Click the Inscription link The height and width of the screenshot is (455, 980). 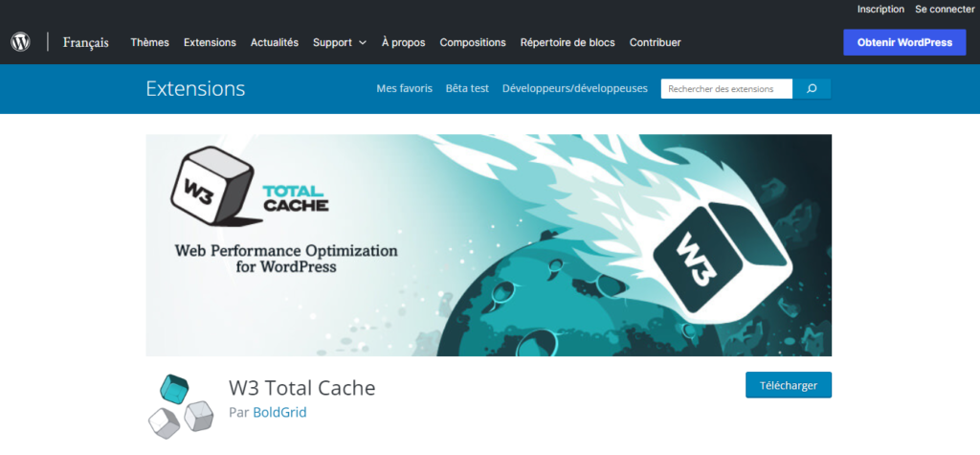pos(880,9)
